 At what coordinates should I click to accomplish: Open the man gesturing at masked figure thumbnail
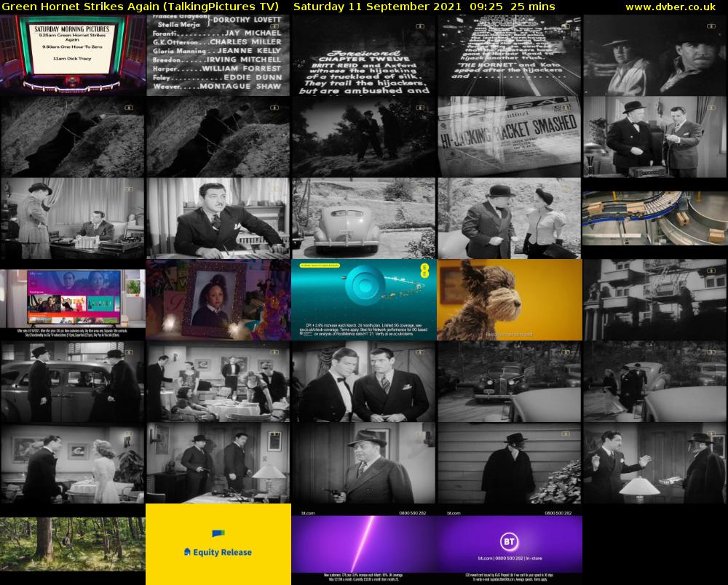(654, 463)
